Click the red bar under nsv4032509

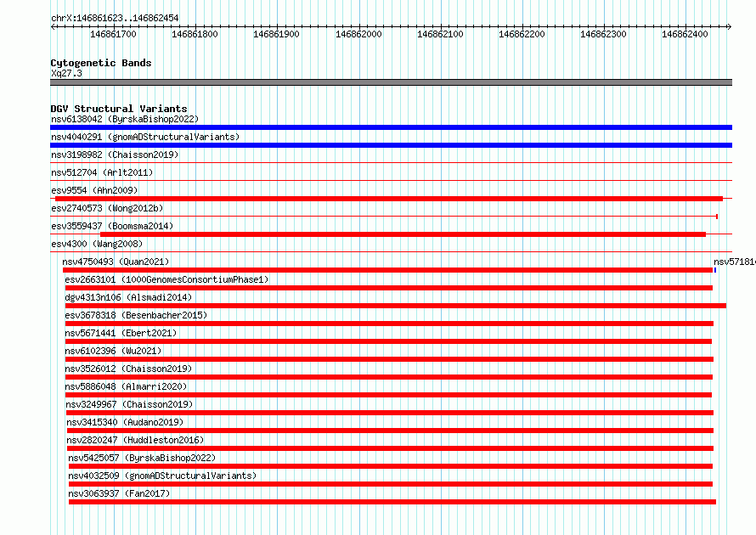[x=391, y=484]
